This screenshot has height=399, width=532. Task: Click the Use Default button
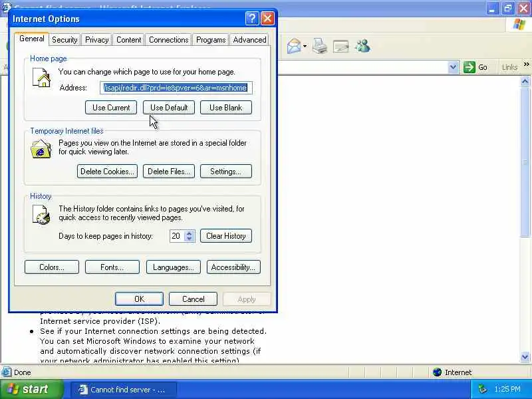tap(169, 108)
